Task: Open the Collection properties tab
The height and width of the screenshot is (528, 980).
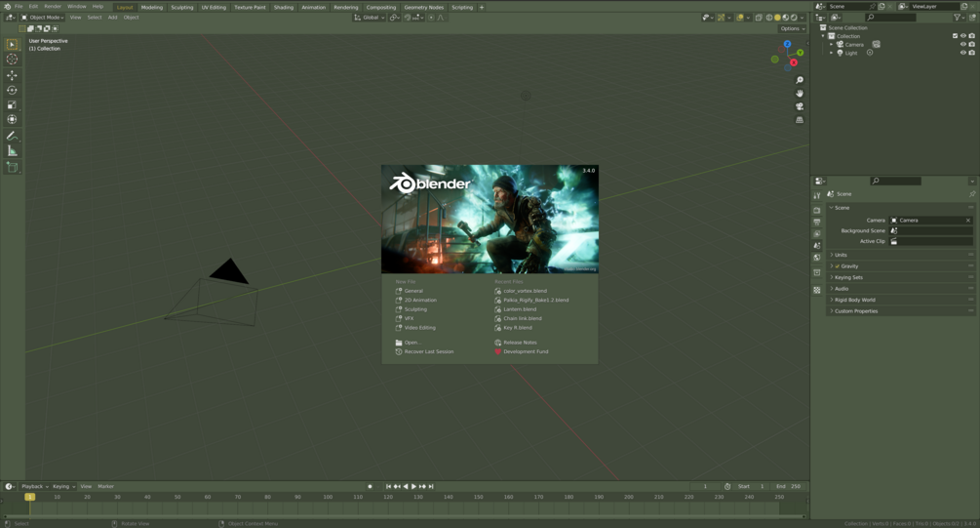Action: [x=817, y=272]
